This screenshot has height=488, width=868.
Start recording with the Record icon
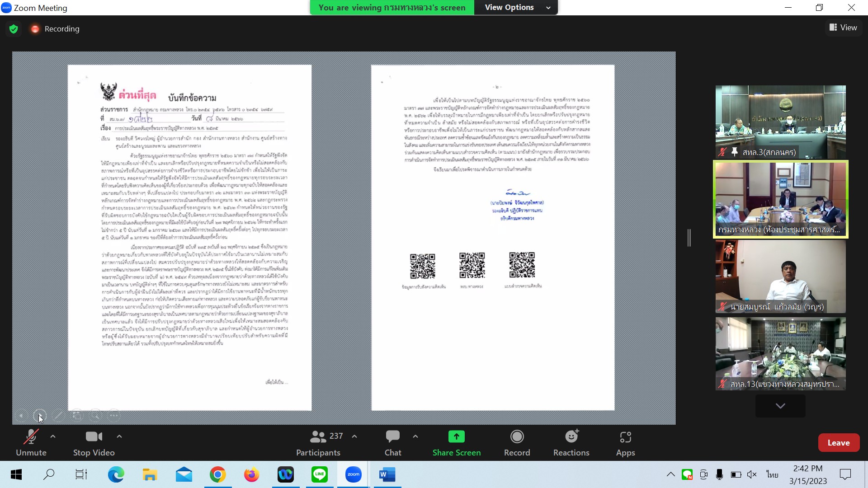pyautogui.click(x=517, y=437)
